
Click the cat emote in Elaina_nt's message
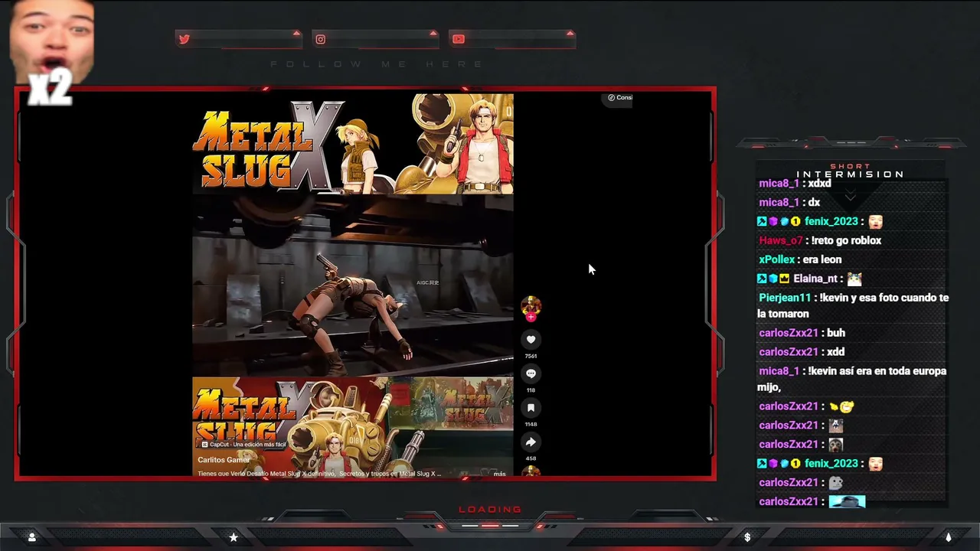854,279
